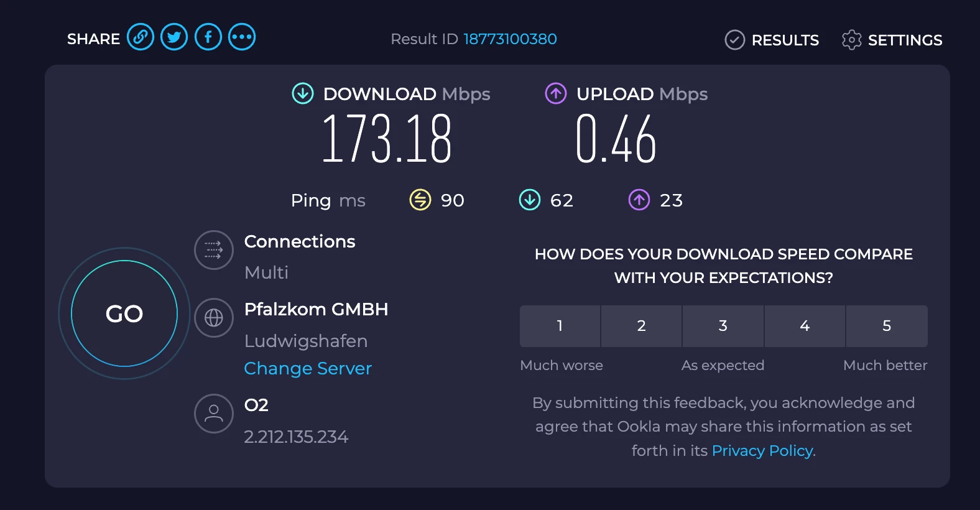Click the server globe icon
This screenshot has height=510, width=980.
pos(214,318)
